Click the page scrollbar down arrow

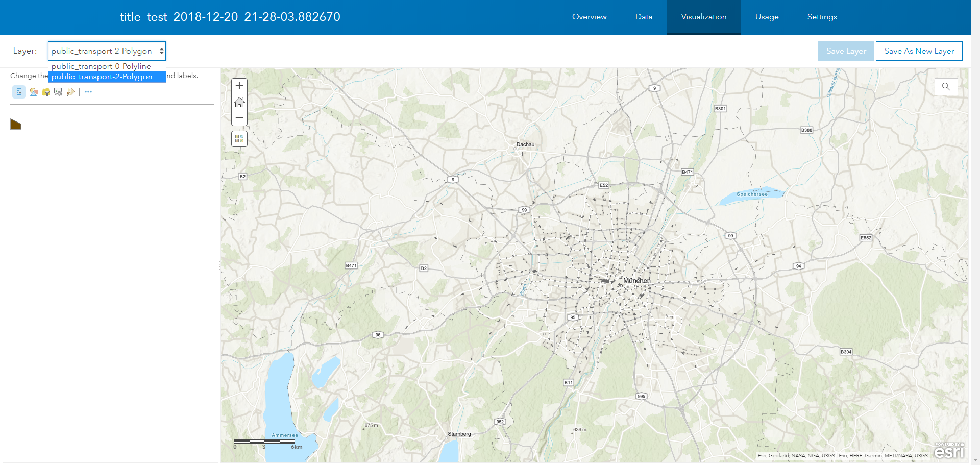point(975,461)
